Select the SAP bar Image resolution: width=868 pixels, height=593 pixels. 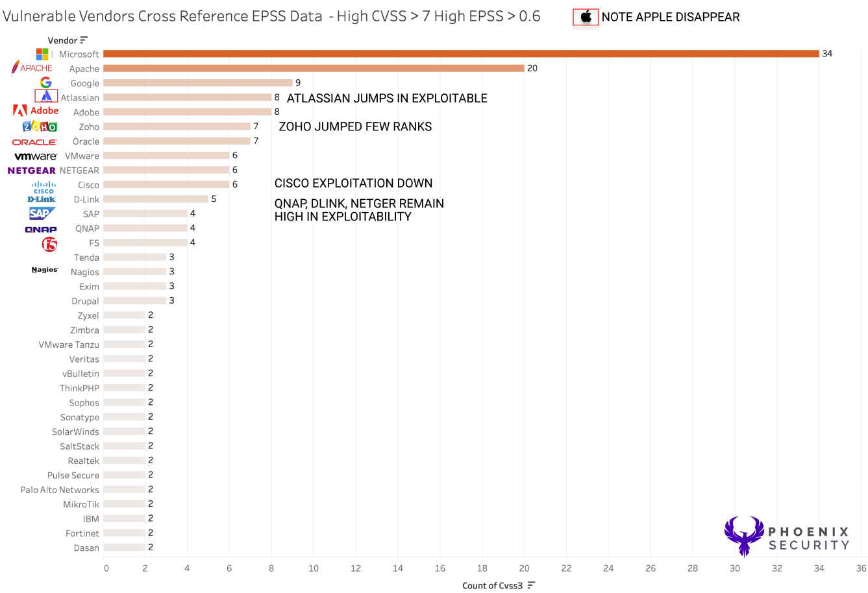point(145,213)
